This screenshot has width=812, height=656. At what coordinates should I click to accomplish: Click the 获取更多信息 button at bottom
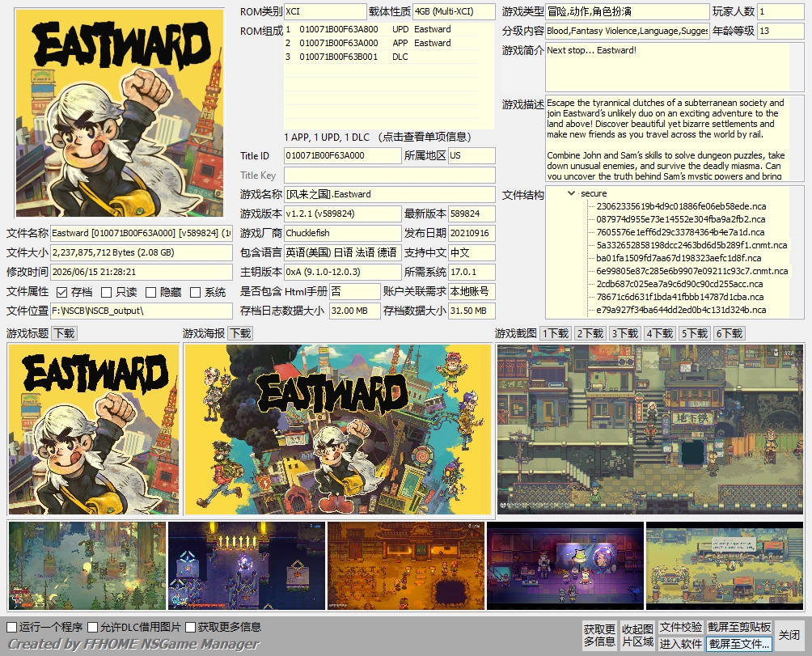(599, 635)
